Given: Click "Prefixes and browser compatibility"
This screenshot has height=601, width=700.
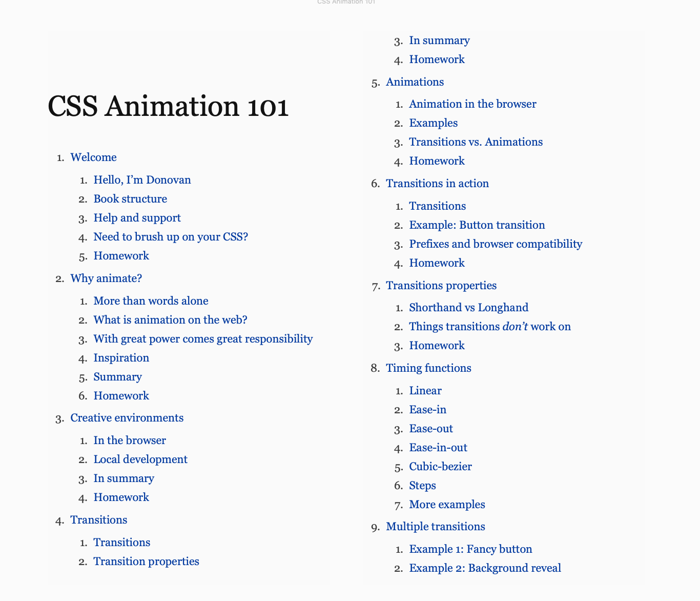Looking at the screenshot, I should [496, 244].
